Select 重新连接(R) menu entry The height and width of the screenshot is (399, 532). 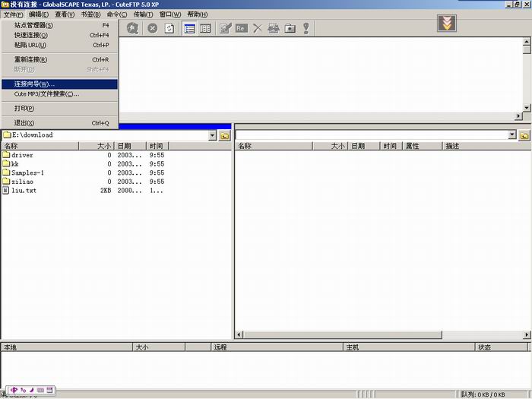point(60,59)
